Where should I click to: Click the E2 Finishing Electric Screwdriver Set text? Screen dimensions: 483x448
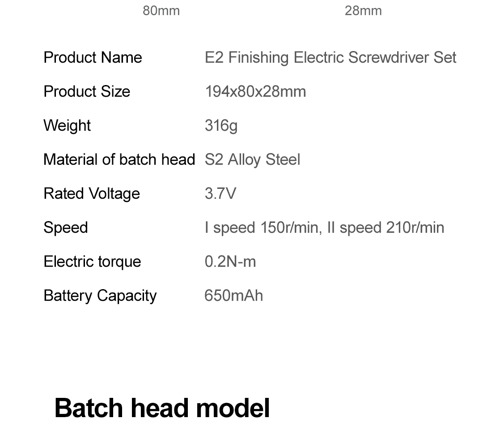click(330, 58)
